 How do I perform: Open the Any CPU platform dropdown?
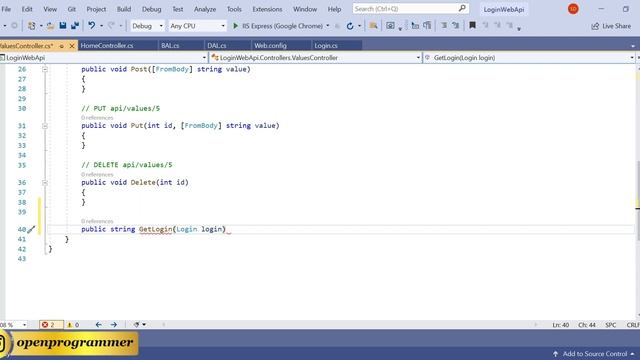tap(197, 26)
